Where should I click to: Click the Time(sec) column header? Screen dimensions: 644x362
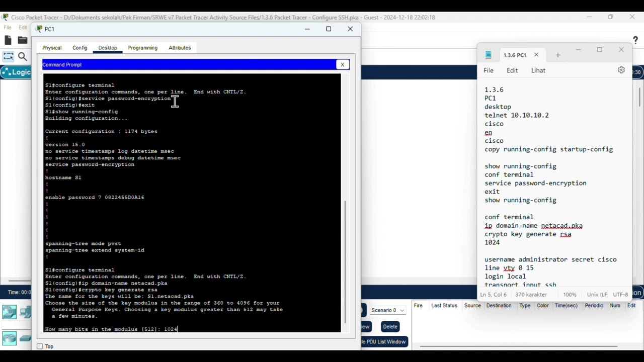point(566,306)
